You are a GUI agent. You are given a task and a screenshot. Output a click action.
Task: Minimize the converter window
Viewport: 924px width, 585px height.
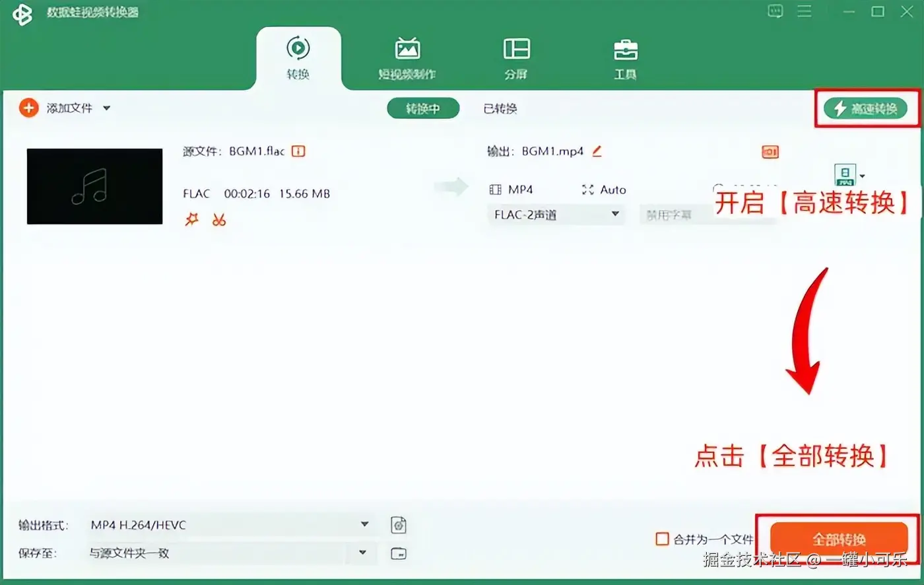click(x=849, y=11)
